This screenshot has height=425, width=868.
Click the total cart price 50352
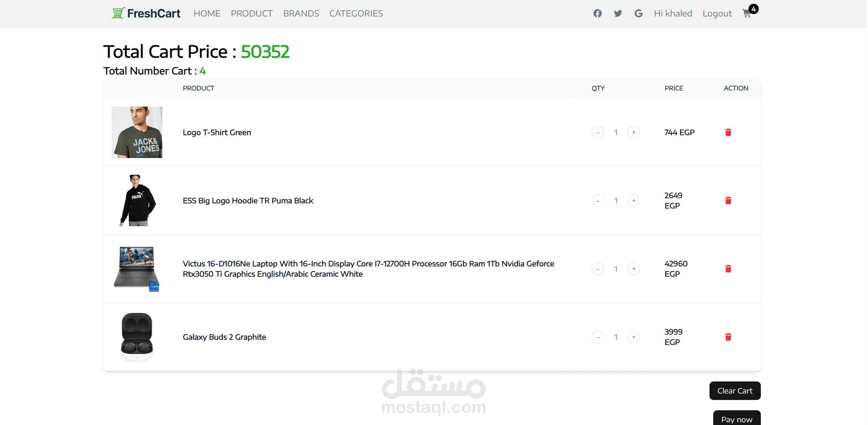click(265, 52)
